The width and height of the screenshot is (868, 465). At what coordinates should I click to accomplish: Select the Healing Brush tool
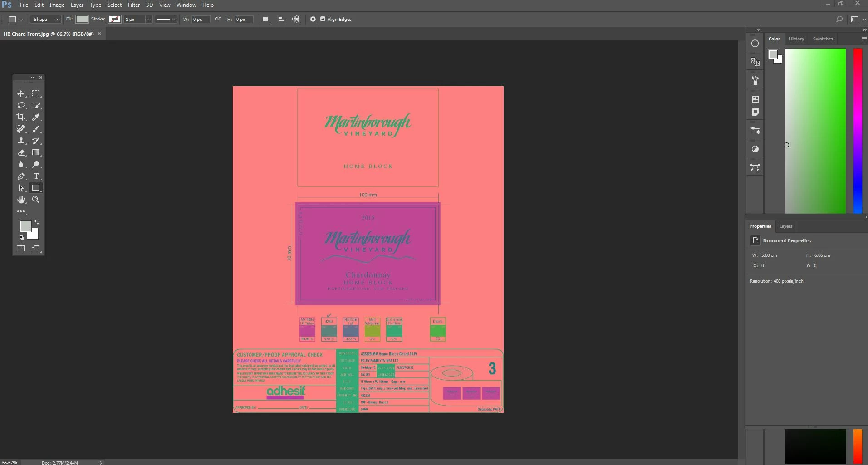(21, 129)
